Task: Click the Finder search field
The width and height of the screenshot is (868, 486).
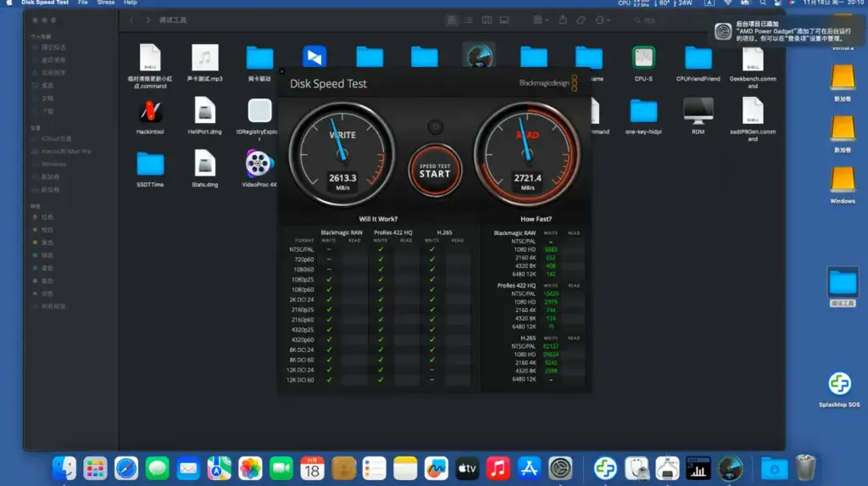Action: 667,20
